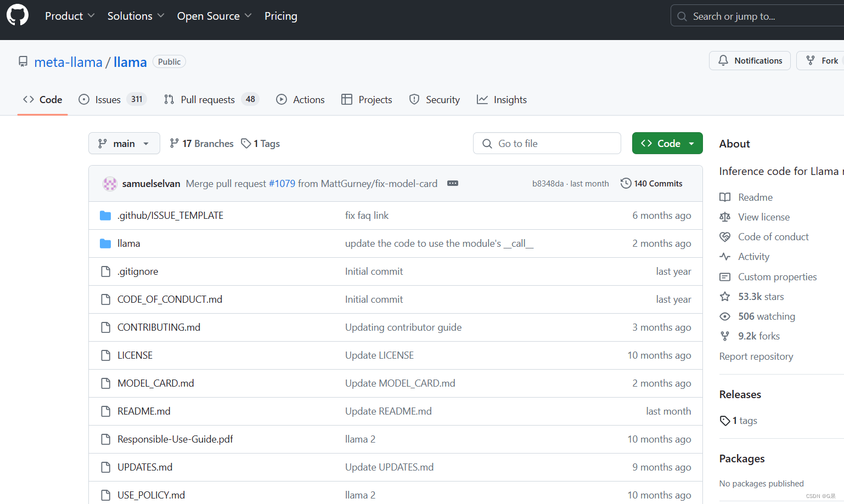Focus the Search or jump to field
The width and height of the screenshot is (844, 504).
(x=757, y=16)
